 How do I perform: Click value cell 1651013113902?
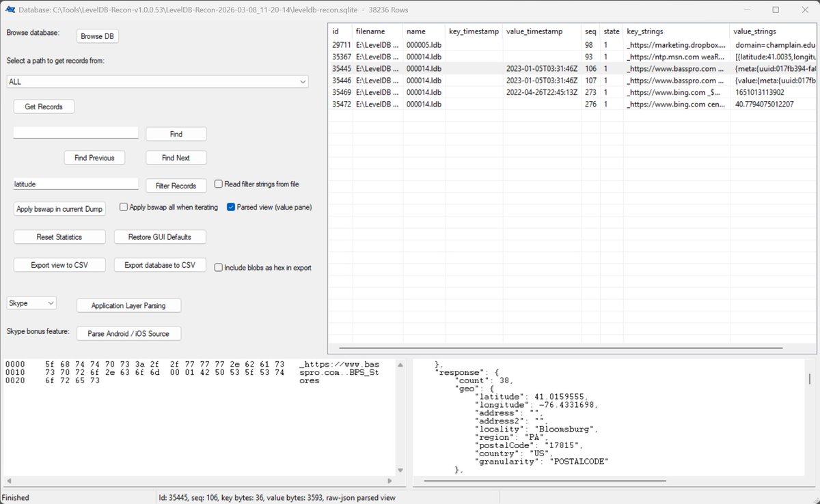pyautogui.click(x=774, y=92)
